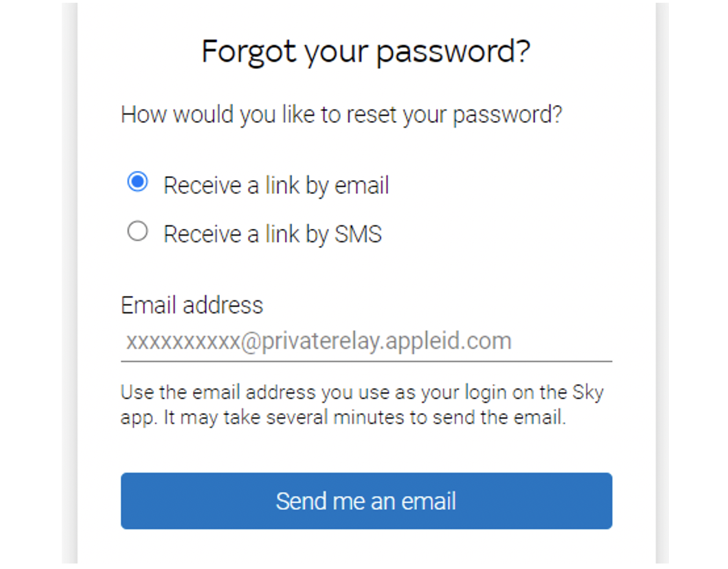Click the "Forgot your password?" heading
This screenshot has width=728, height=569.
click(x=366, y=52)
